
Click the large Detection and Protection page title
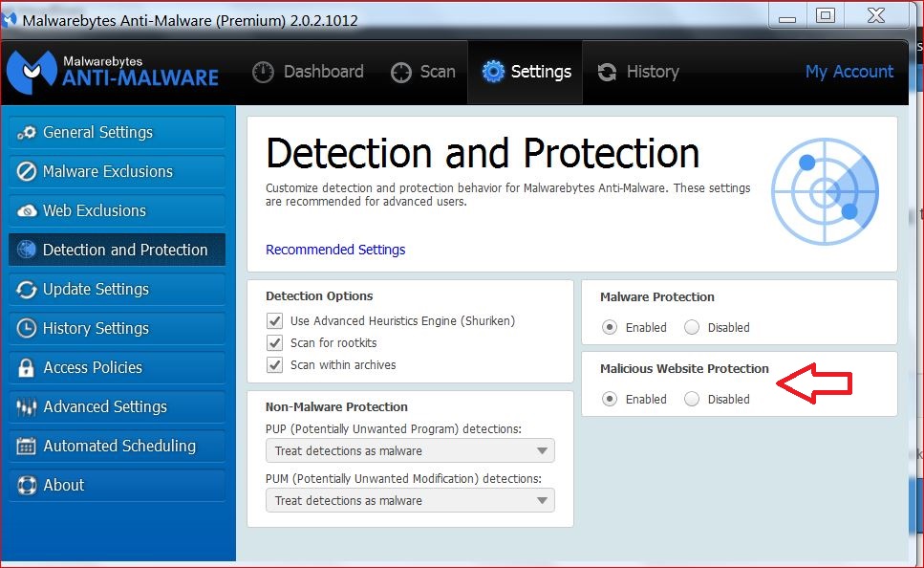(483, 153)
